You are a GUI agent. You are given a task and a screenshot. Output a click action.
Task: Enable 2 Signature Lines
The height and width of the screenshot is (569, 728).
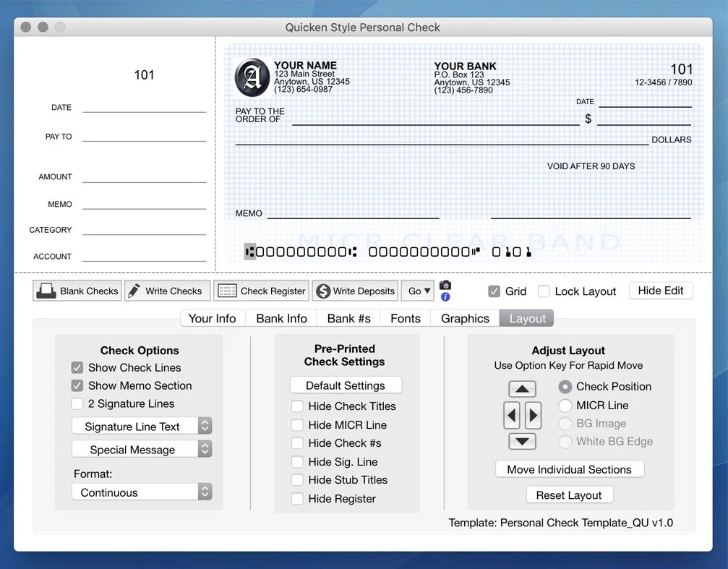click(77, 403)
